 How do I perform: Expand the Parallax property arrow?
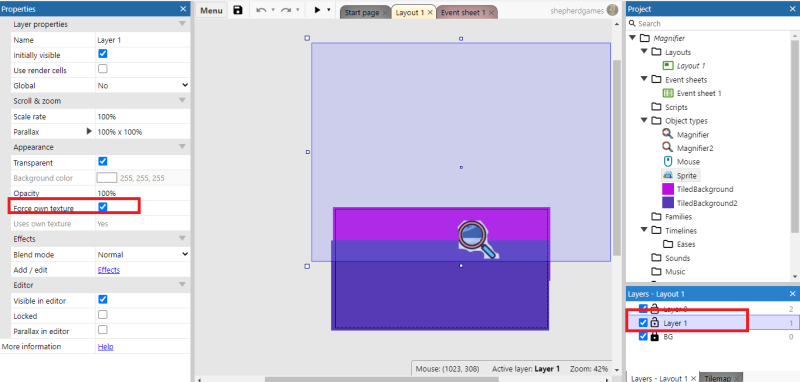pos(89,131)
